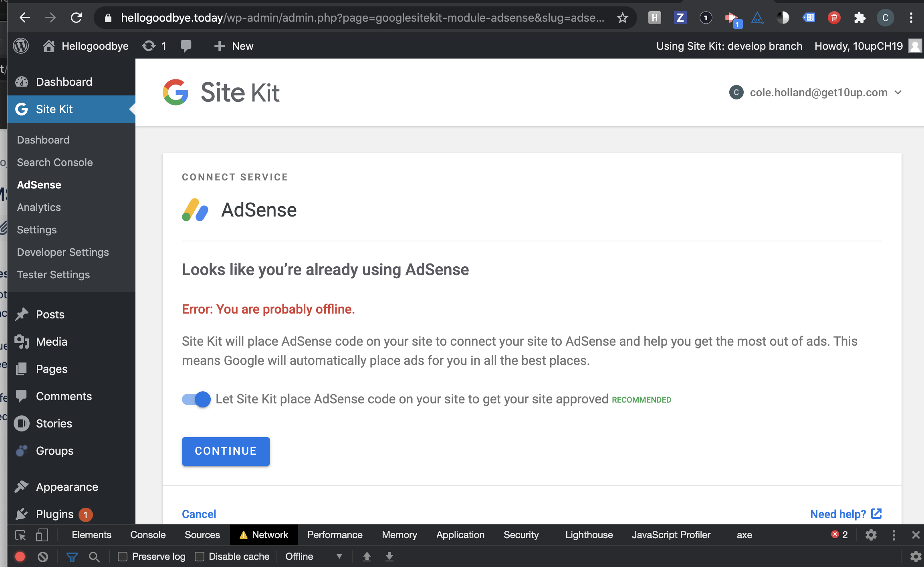Viewport: 924px width, 567px height.
Task: Open the H extension icon
Action: (x=654, y=18)
